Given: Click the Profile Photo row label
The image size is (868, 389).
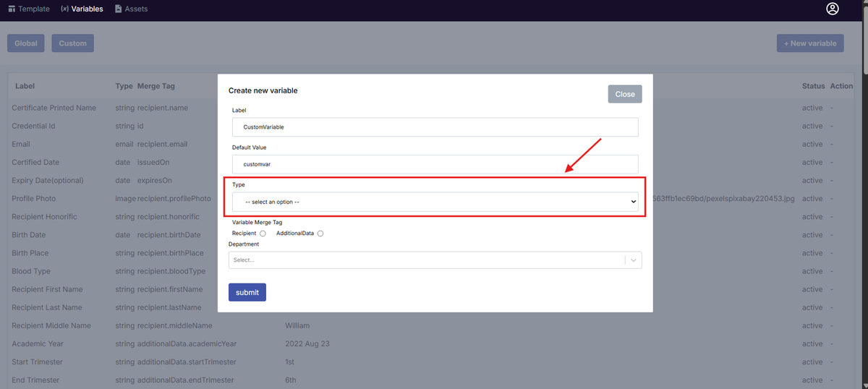Looking at the screenshot, I should coord(34,198).
